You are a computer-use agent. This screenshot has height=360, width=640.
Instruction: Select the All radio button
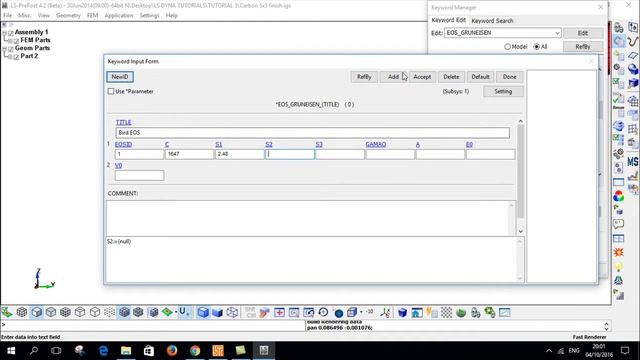[x=537, y=47]
